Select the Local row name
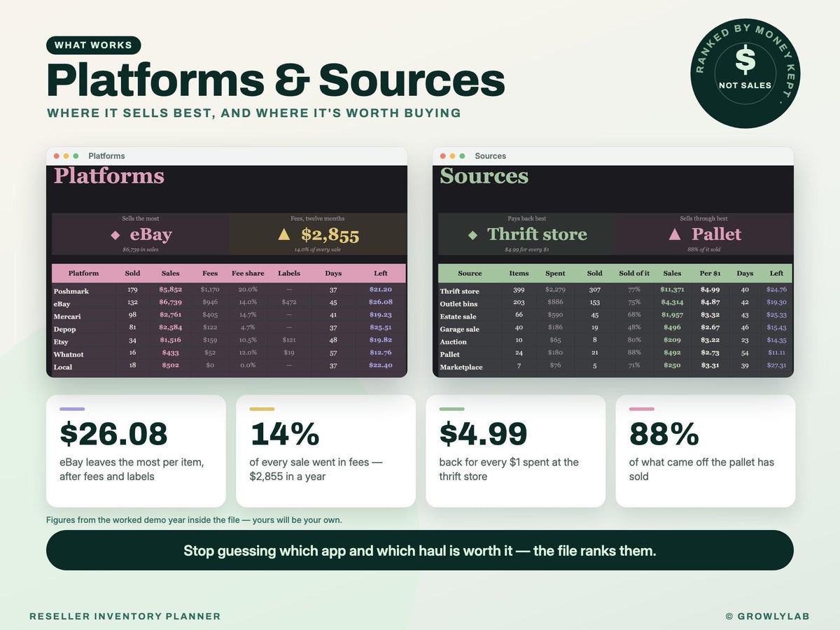Screen dimensions: 840x630 click(63, 367)
